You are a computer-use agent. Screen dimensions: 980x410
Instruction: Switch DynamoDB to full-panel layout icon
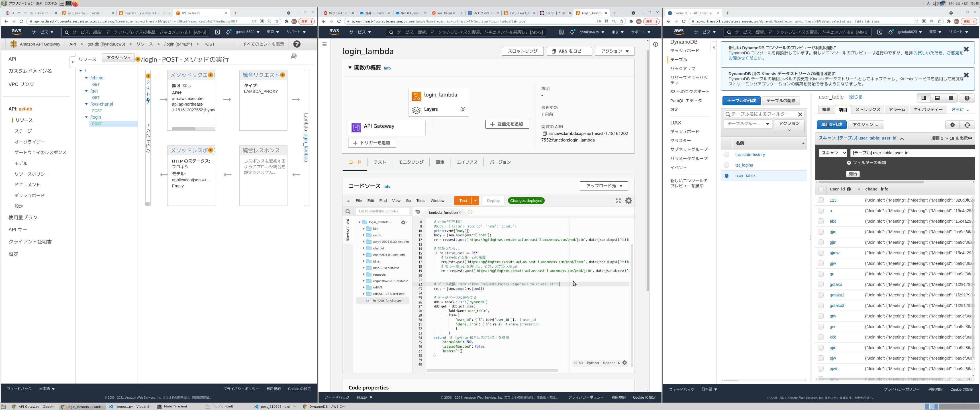pos(950,98)
